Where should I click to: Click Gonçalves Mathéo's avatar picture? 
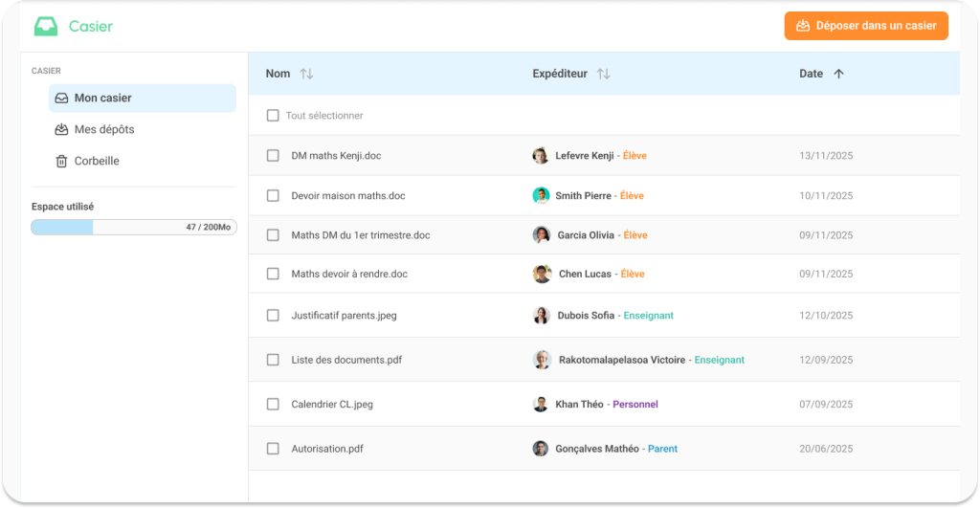(x=541, y=448)
